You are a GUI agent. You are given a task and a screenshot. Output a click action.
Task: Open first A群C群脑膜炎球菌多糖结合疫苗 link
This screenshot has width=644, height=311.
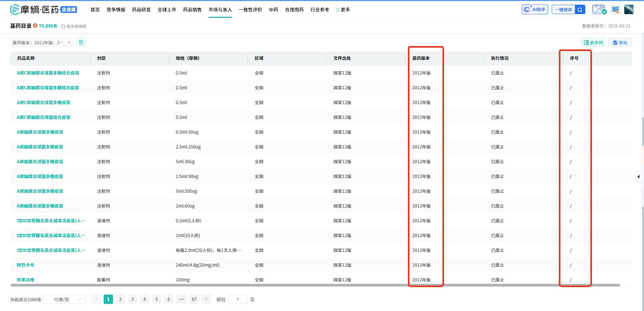point(48,73)
